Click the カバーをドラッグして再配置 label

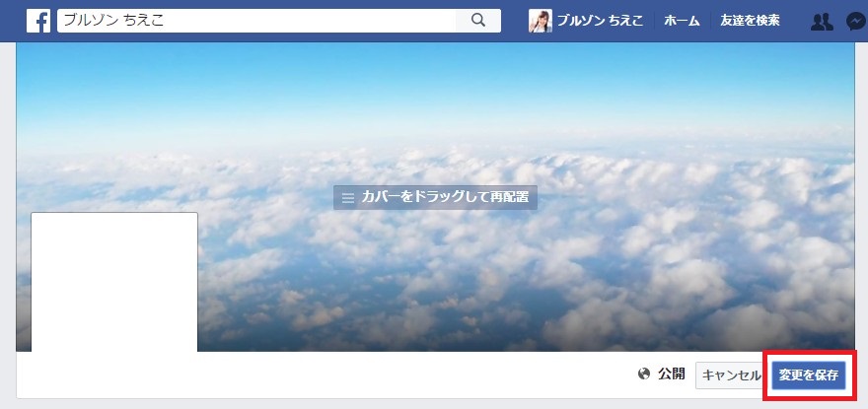click(435, 197)
